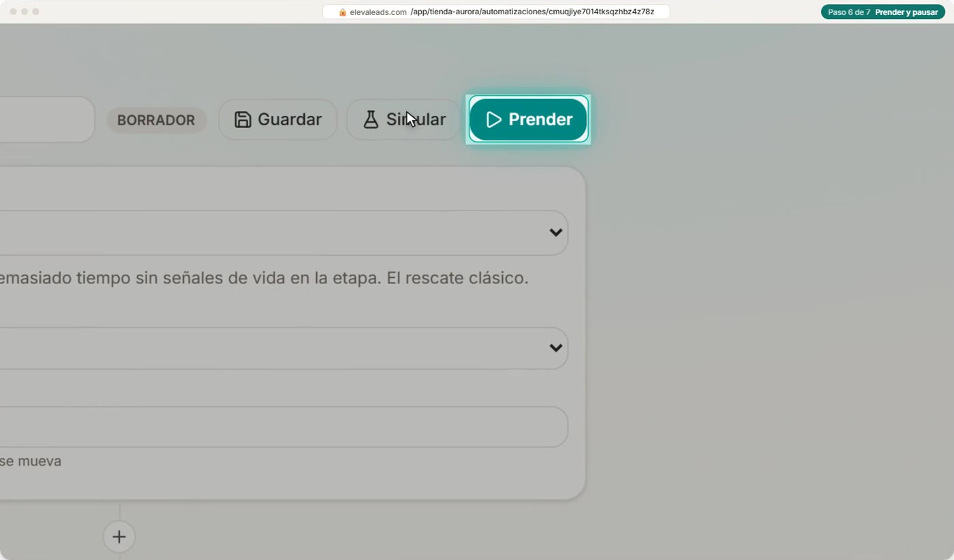This screenshot has width=954, height=560.
Task: Open the dropdown above the 'rescate clásico' description
Action: click(283, 233)
